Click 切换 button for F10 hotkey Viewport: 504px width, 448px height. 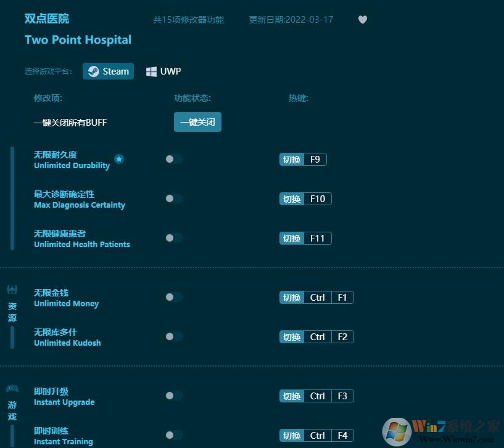(x=292, y=199)
